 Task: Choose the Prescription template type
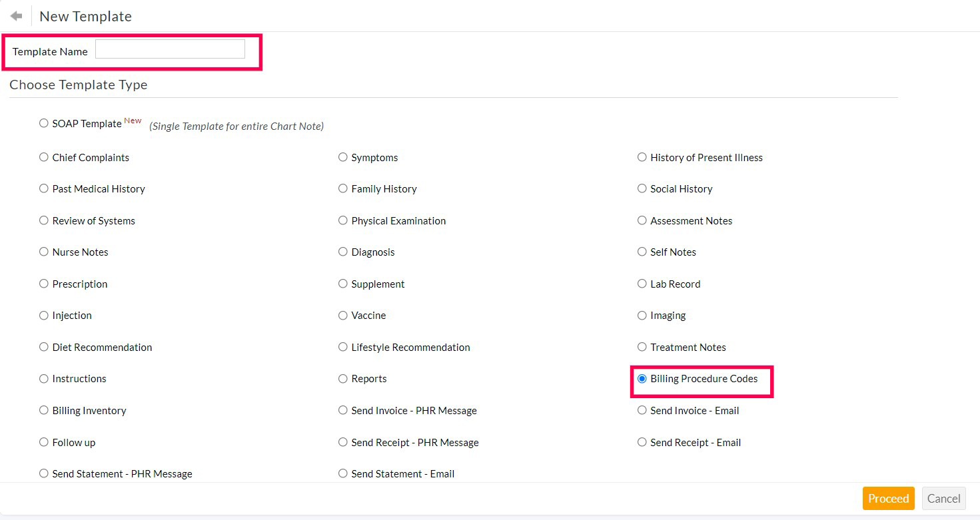(x=43, y=284)
